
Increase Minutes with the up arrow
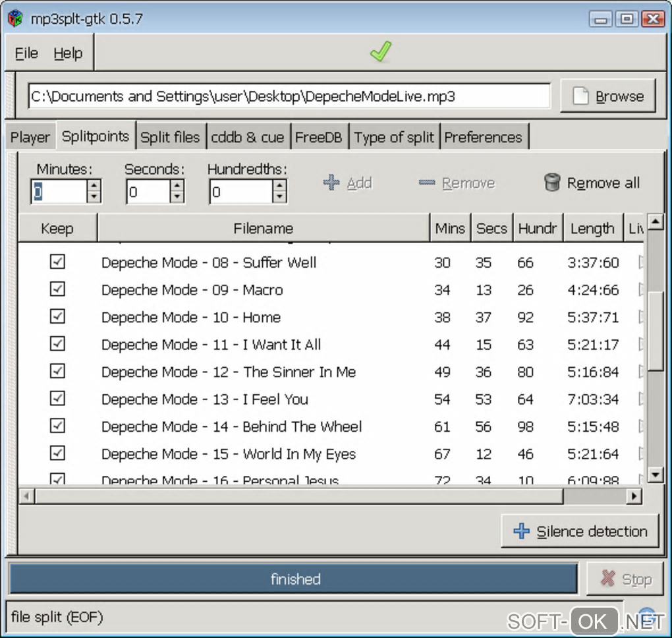(x=94, y=185)
